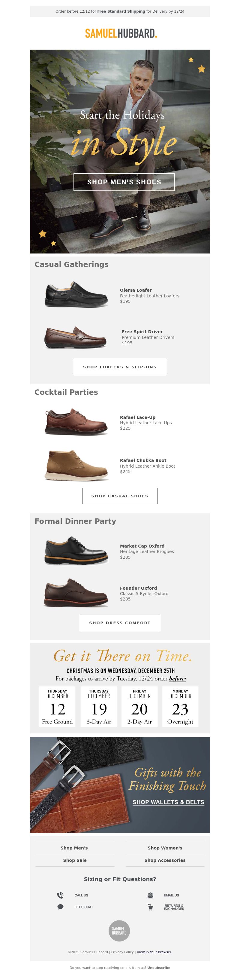Screen dimensions: 240x980
Task: Click the Call Us phone icon
Action: (60, 895)
